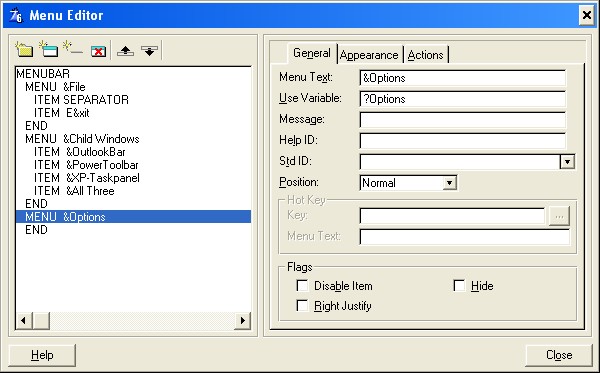Image resolution: width=600 pixels, height=373 pixels.
Task: Close the Menu Editor window via X
Action: click(x=586, y=15)
